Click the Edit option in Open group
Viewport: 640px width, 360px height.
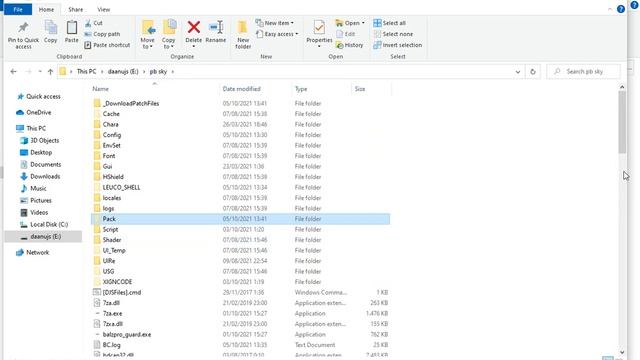coord(345,34)
